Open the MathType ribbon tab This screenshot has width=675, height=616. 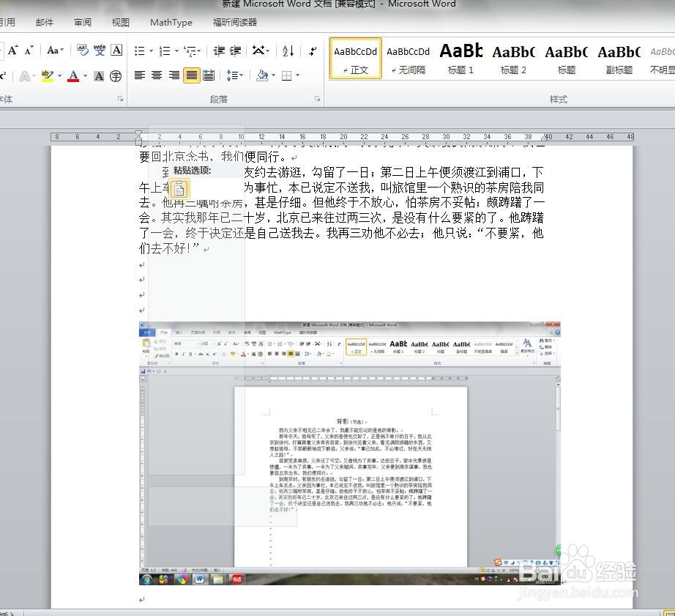point(171,23)
